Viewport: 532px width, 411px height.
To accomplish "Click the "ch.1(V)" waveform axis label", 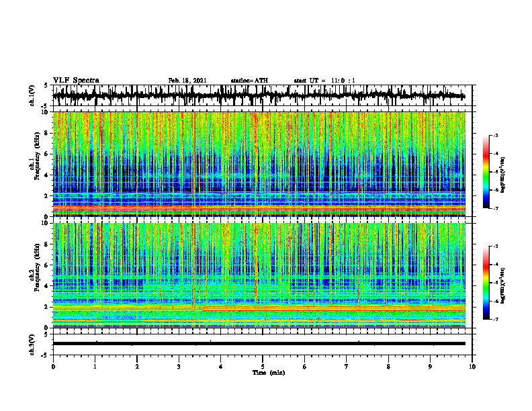I will click(x=32, y=95).
